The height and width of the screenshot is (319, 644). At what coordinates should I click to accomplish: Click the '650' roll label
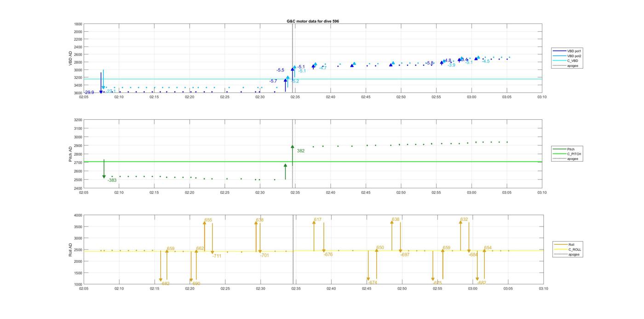[380, 248]
